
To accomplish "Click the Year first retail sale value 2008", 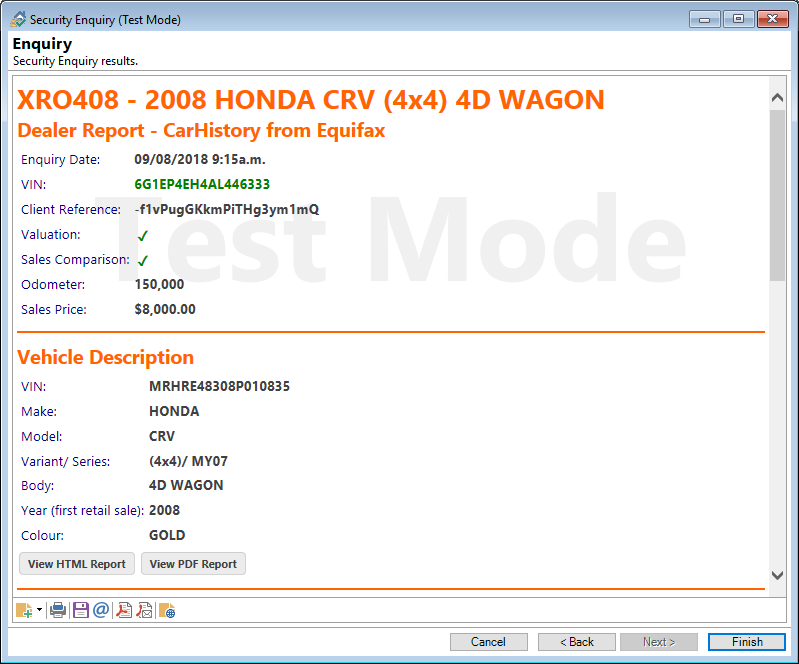I will 164,510.
